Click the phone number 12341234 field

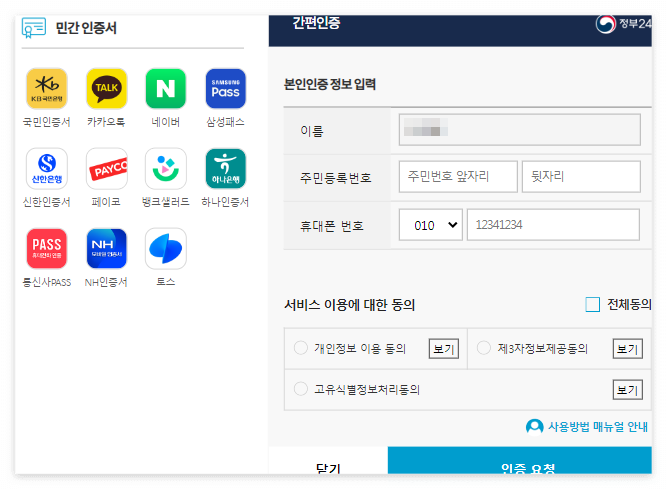(553, 225)
